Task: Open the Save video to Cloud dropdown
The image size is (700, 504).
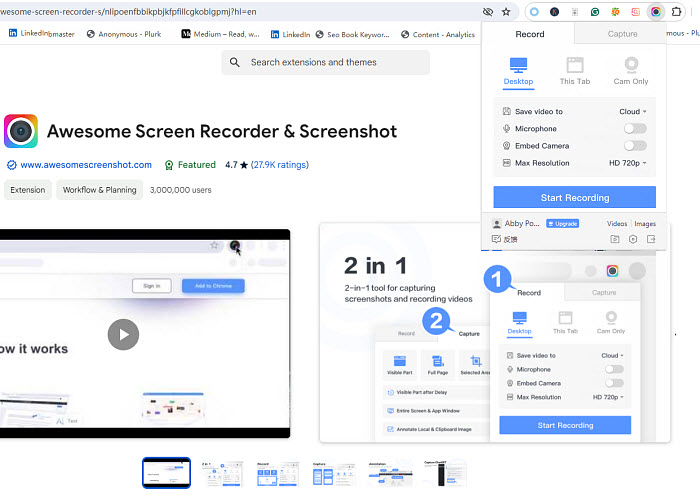Action: (633, 112)
